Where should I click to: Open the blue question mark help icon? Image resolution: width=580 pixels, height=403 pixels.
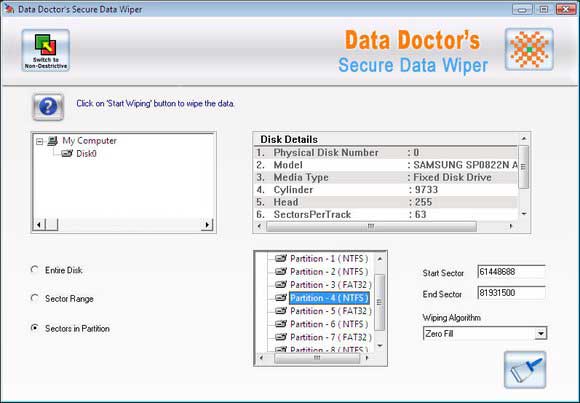(48, 107)
